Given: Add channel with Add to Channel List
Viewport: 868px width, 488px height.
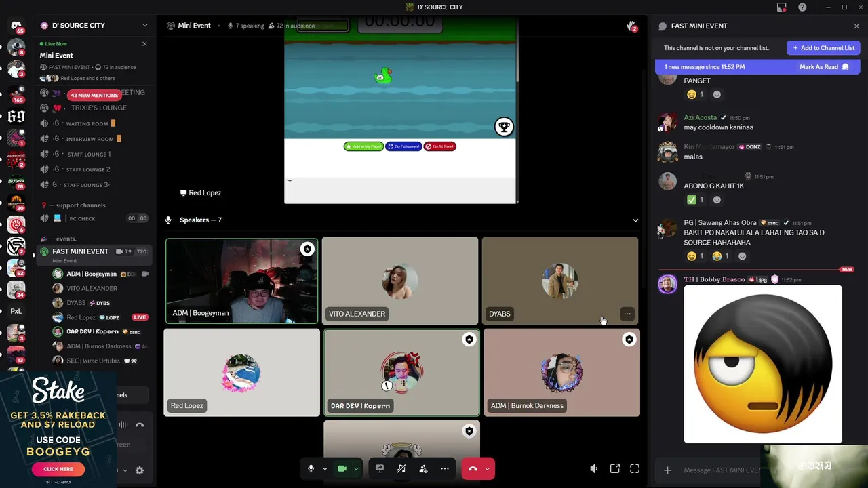Looking at the screenshot, I should pos(823,48).
